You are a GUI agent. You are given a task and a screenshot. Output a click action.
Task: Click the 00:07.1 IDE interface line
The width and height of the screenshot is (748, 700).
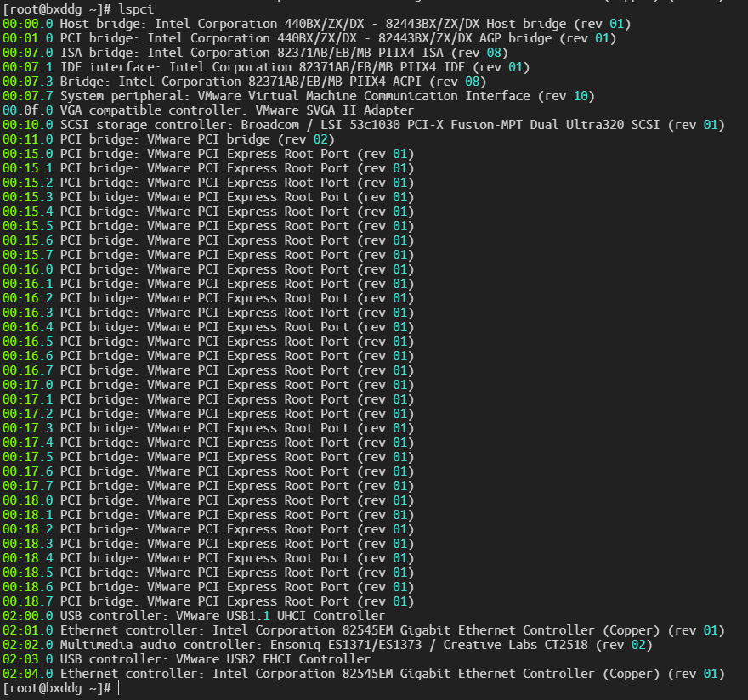266,67
